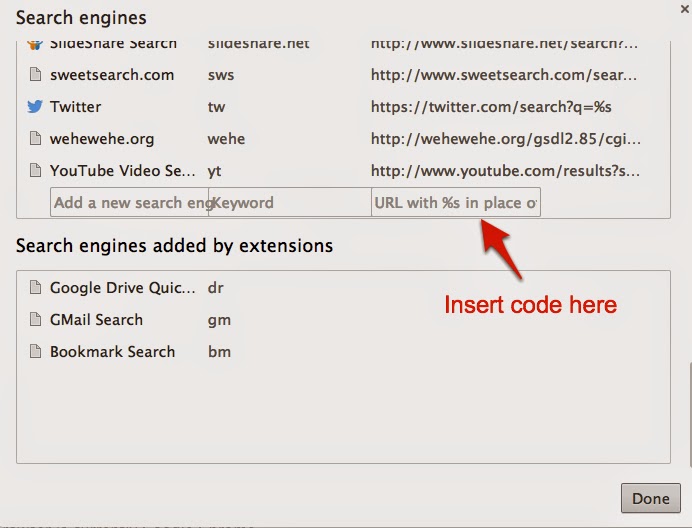
Task: Click the 'bm' keyword cell
Action: coord(219,352)
